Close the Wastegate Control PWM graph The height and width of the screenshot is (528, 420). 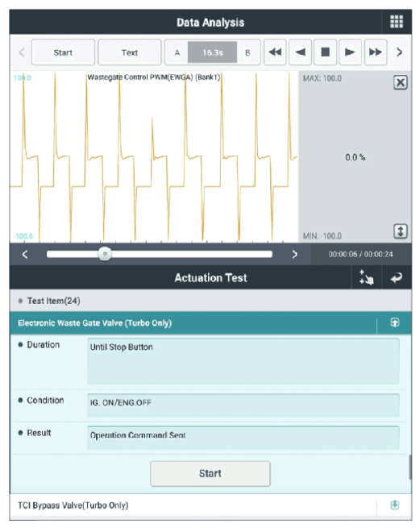click(x=401, y=82)
